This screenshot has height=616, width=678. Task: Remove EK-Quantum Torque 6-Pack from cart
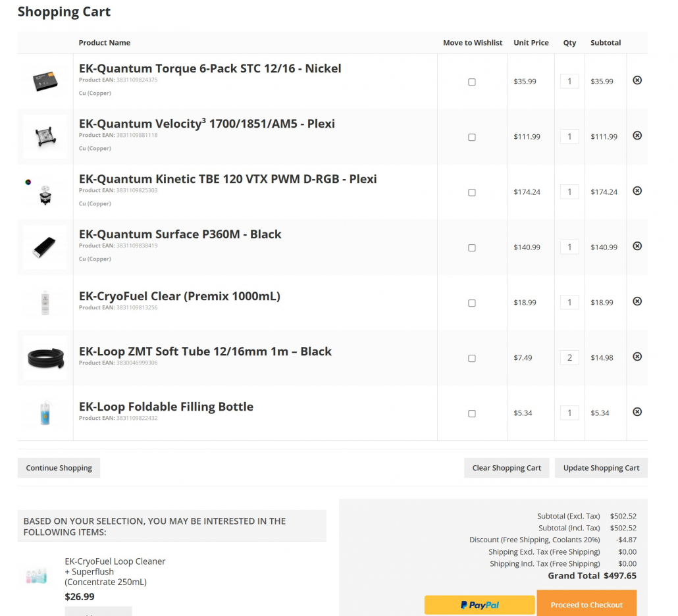[x=637, y=80]
